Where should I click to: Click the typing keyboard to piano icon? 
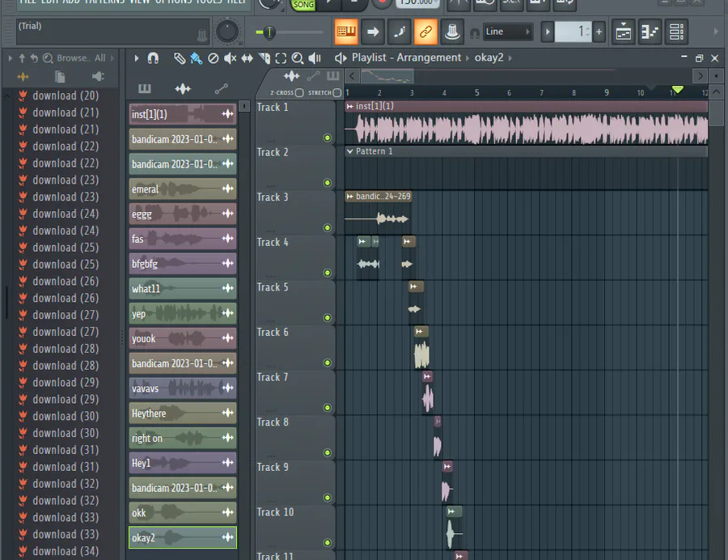(x=346, y=32)
